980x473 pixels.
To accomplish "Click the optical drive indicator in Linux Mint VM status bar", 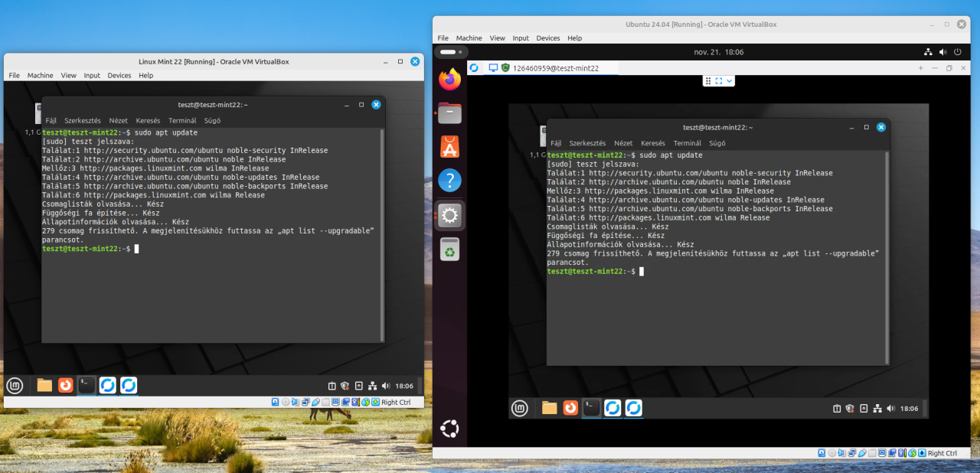I will (x=286, y=402).
